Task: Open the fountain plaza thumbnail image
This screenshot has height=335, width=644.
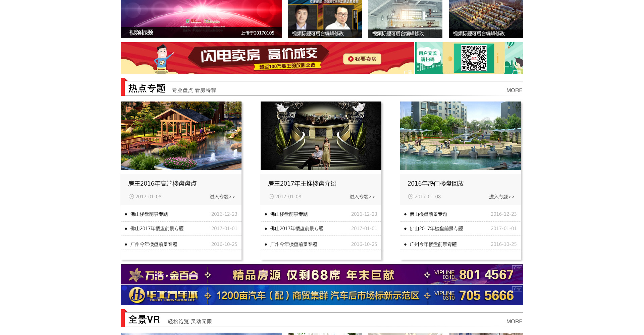Action: [x=460, y=136]
